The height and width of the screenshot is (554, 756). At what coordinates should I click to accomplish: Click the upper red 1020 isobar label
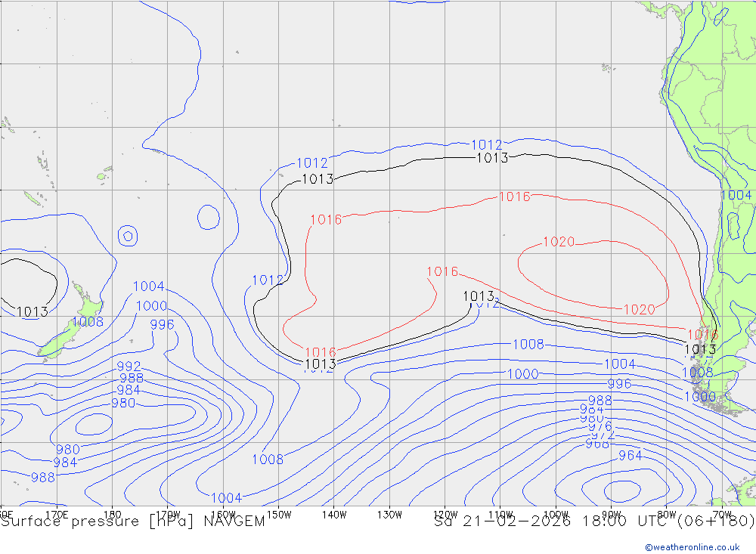point(559,241)
